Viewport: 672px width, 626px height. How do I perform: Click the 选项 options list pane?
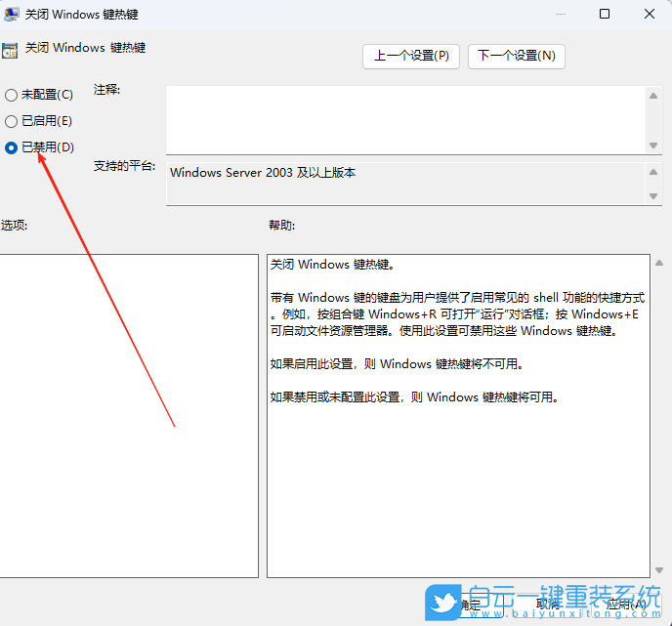(129, 416)
